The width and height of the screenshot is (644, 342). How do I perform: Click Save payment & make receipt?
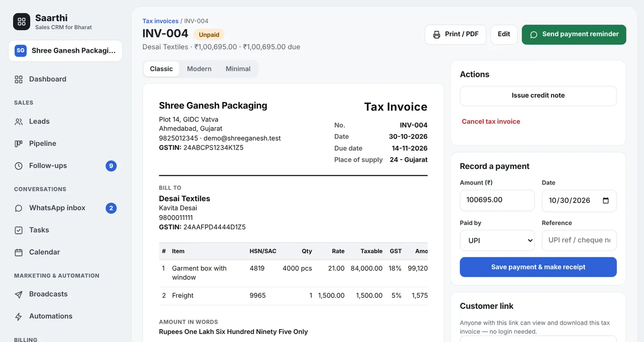tap(538, 267)
